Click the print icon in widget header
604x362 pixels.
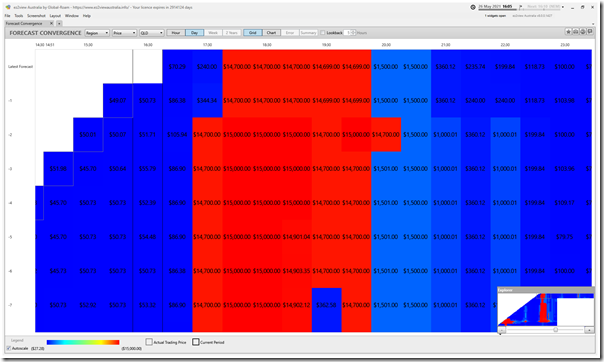click(x=575, y=32)
